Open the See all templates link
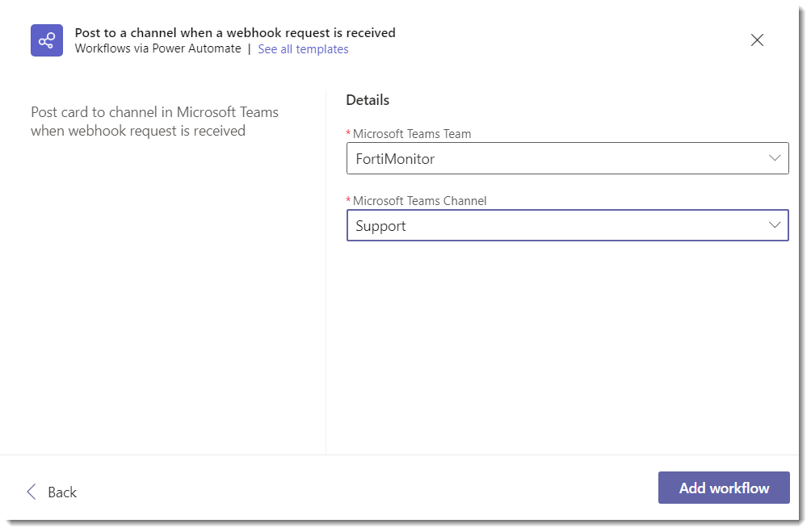Screen dimensions: 811x532 (303, 49)
